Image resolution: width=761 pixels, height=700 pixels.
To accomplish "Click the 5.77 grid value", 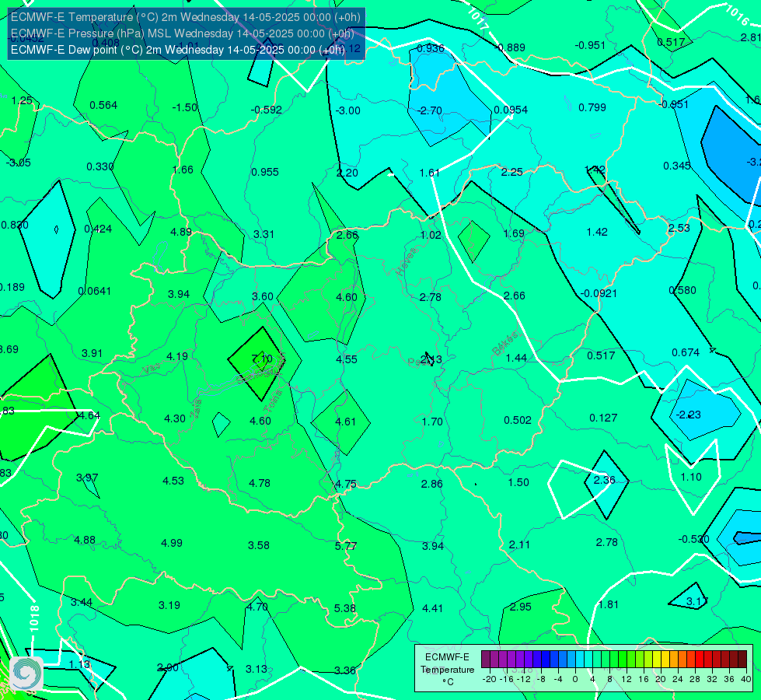I will (x=346, y=546).
